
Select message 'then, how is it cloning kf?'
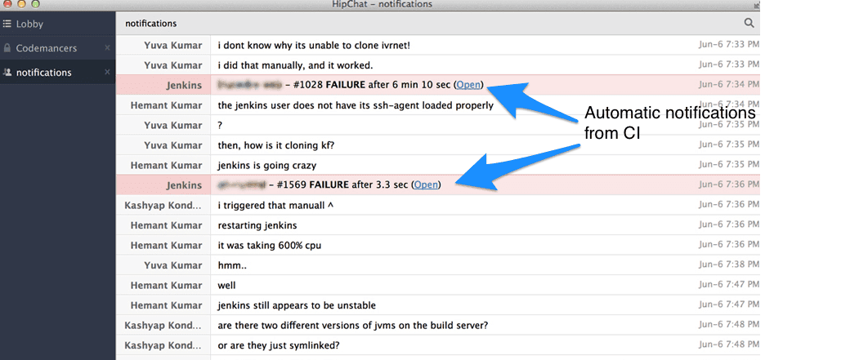276,144
